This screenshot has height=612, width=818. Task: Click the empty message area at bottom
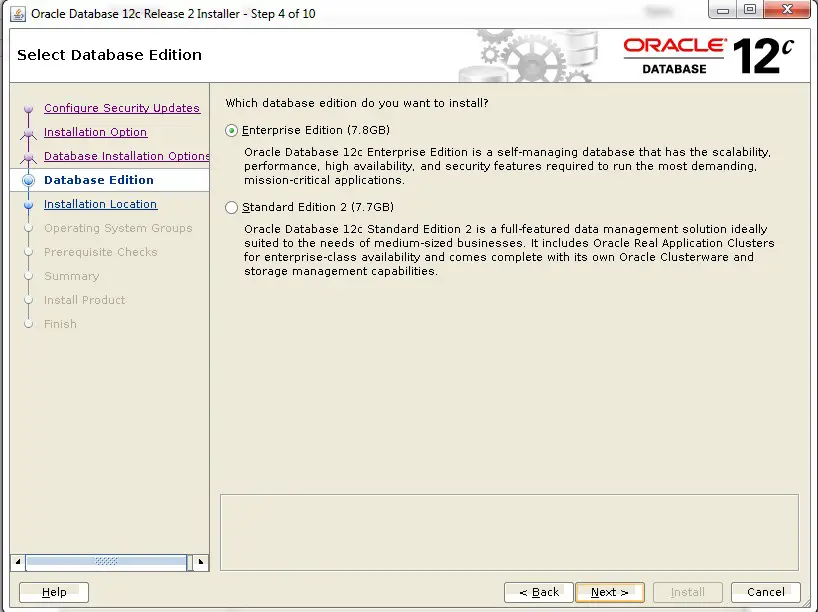click(509, 532)
